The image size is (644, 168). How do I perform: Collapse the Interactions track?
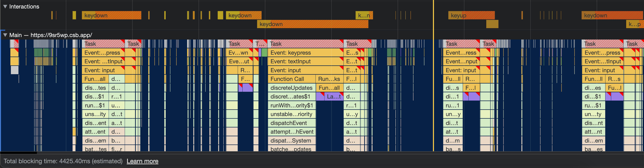coord(5,6)
